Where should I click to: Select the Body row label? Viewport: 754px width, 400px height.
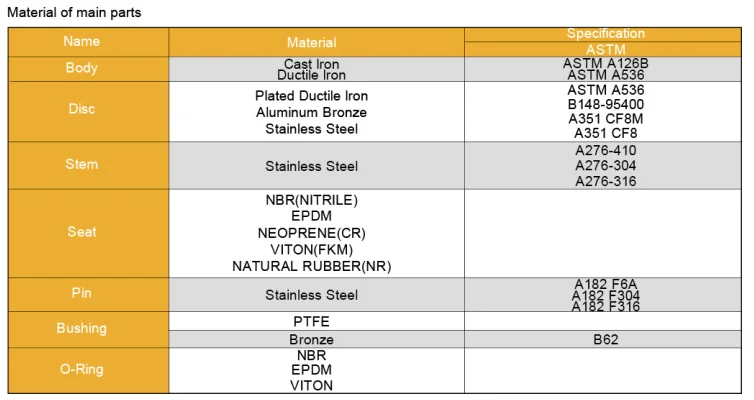click(x=82, y=69)
